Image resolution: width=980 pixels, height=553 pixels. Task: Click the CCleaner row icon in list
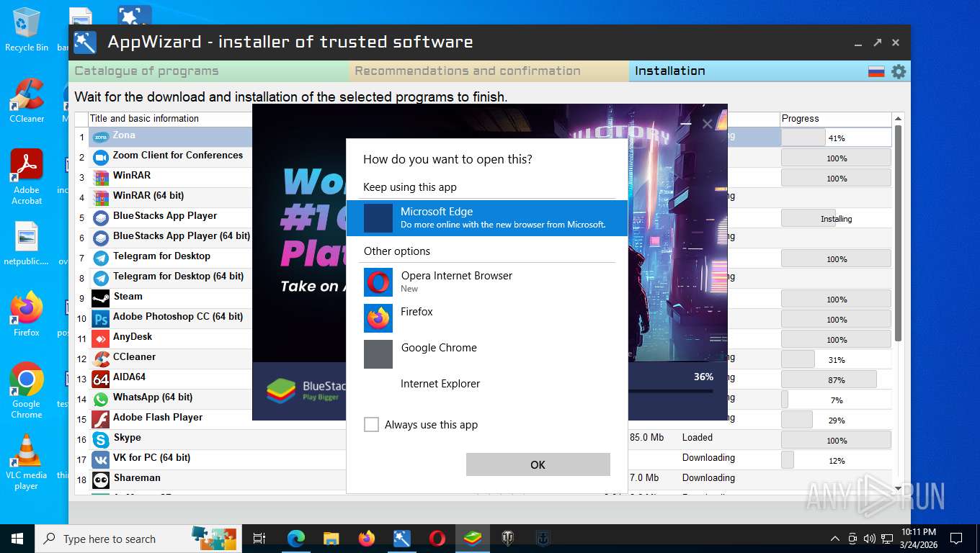click(x=101, y=359)
